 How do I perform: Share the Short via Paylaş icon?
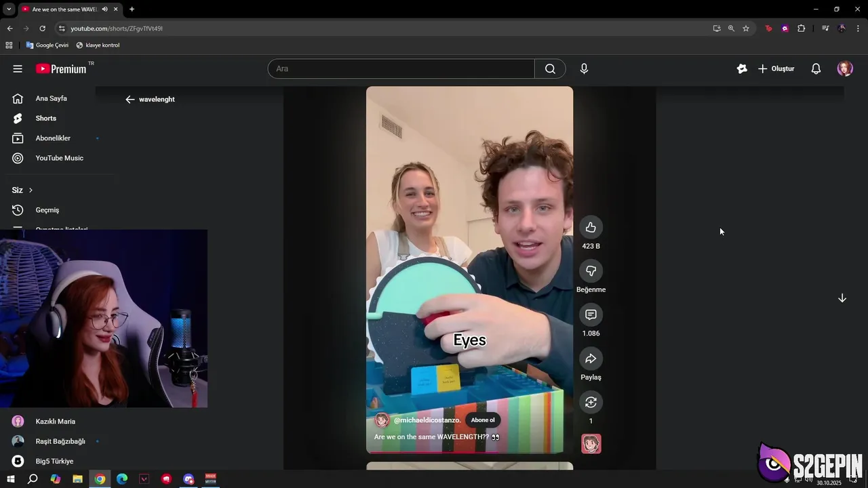pos(591,359)
